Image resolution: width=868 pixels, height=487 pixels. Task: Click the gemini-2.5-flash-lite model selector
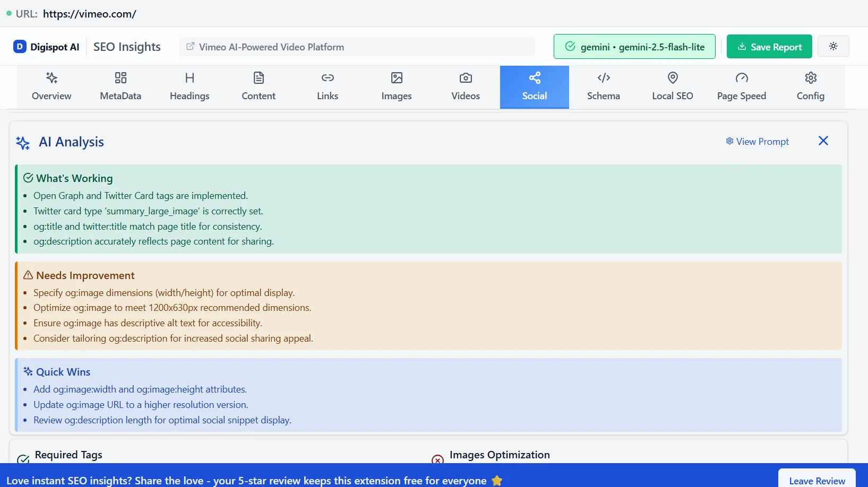tap(634, 47)
